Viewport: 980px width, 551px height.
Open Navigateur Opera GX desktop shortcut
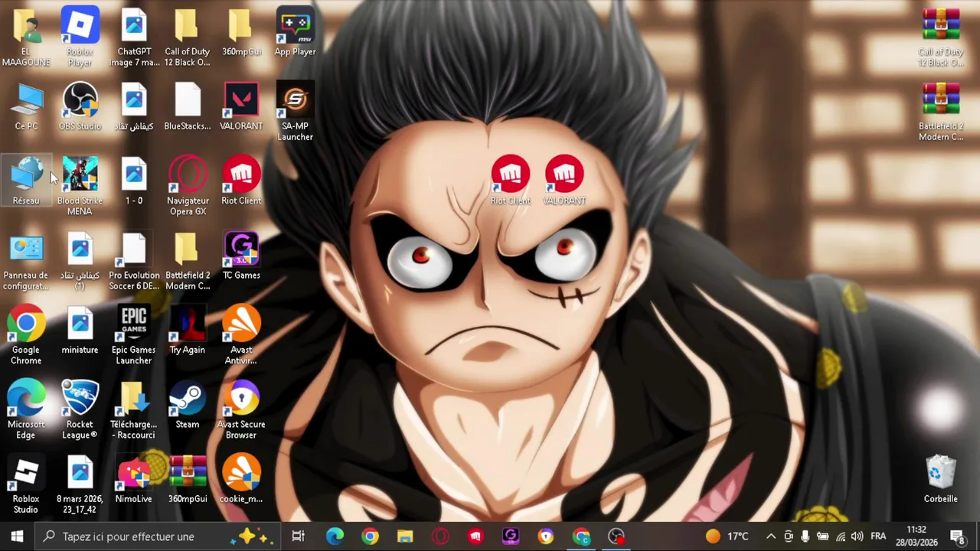188,187
